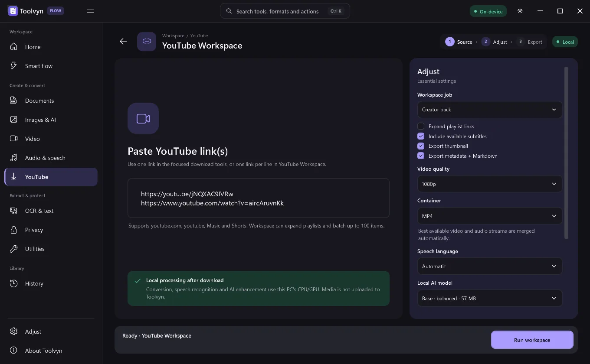Image resolution: width=590 pixels, height=364 pixels.
Task: Enable Expand playlist links checkbox
Action: [x=421, y=126]
